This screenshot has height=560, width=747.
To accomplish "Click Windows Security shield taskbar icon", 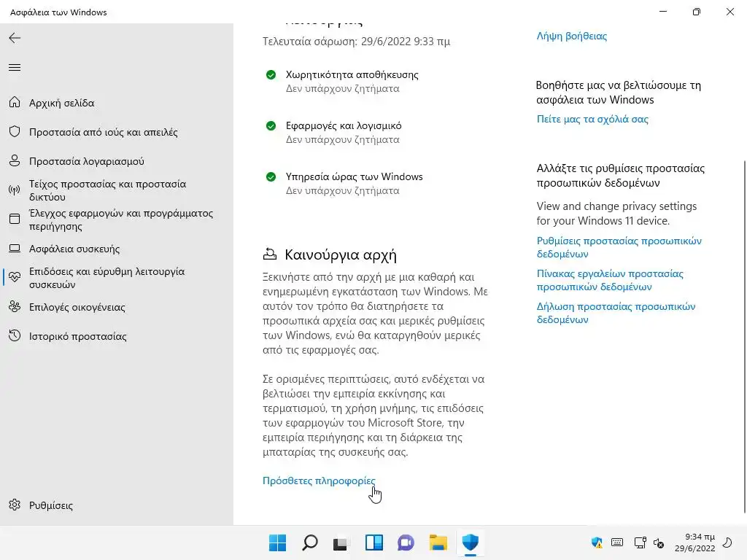I will (x=471, y=542).
